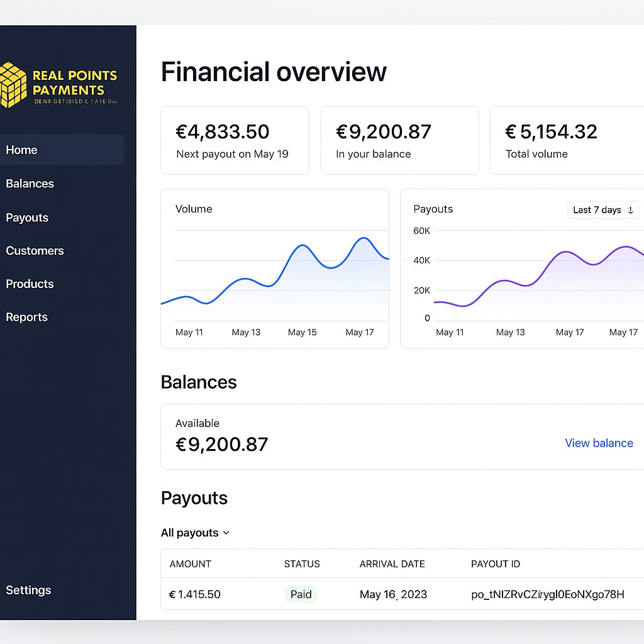Click the € 1.415.50 payout amount
Viewport: 644px width, 644px height.
coord(195,594)
